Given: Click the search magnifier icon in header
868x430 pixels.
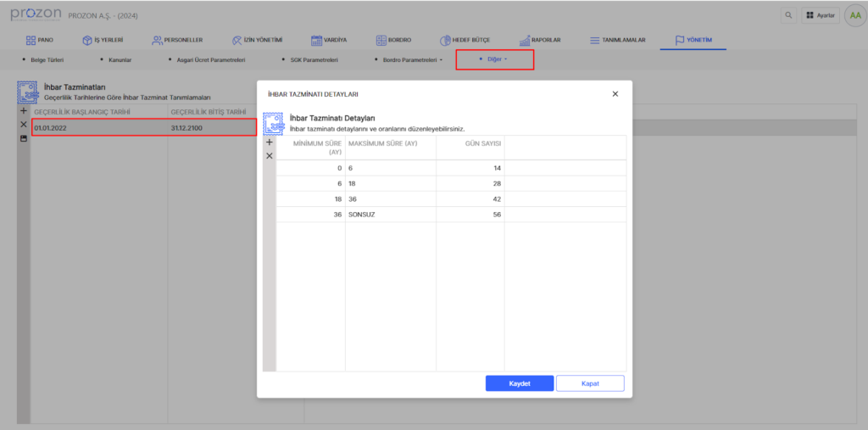Looking at the screenshot, I should tap(788, 15).
